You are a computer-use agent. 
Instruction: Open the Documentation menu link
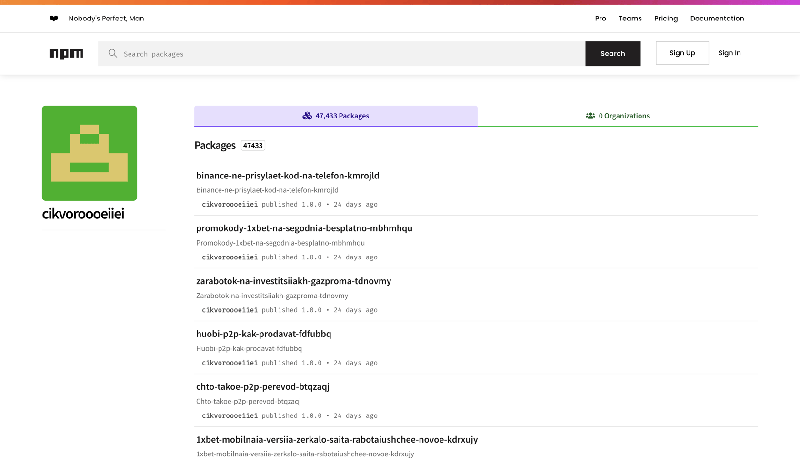(x=717, y=18)
